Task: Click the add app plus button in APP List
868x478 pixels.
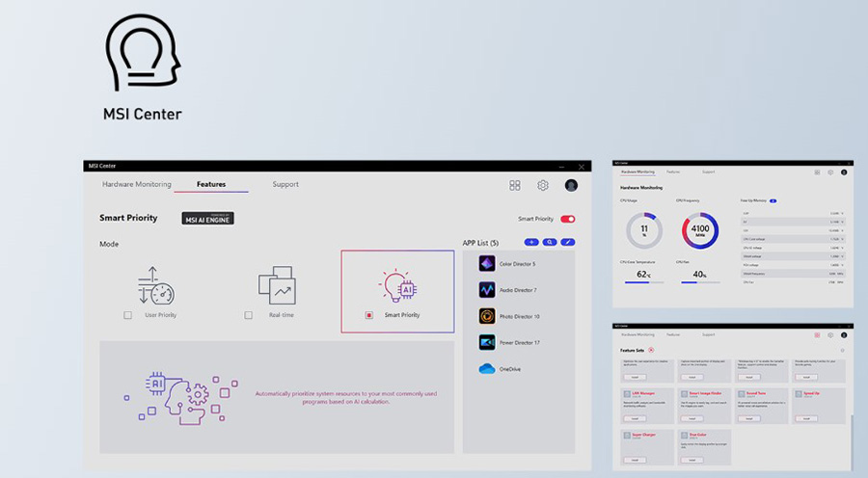Action: pyautogui.click(x=531, y=242)
